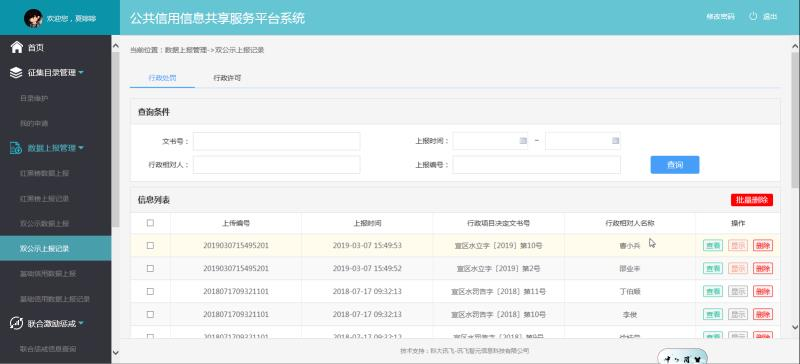Focus the 文书号 input field

277,141
